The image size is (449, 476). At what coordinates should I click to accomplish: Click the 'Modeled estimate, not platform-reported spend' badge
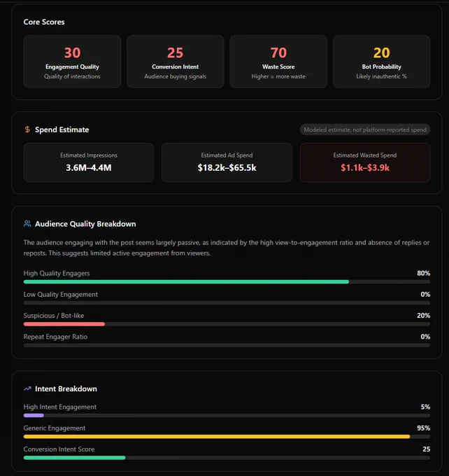point(365,129)
